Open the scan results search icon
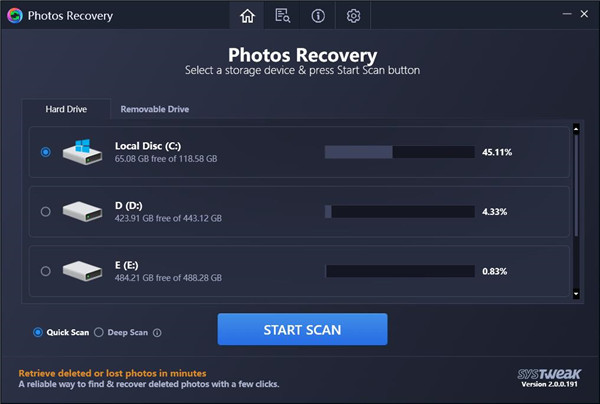The image size is (600, 404). coord(282,16)
